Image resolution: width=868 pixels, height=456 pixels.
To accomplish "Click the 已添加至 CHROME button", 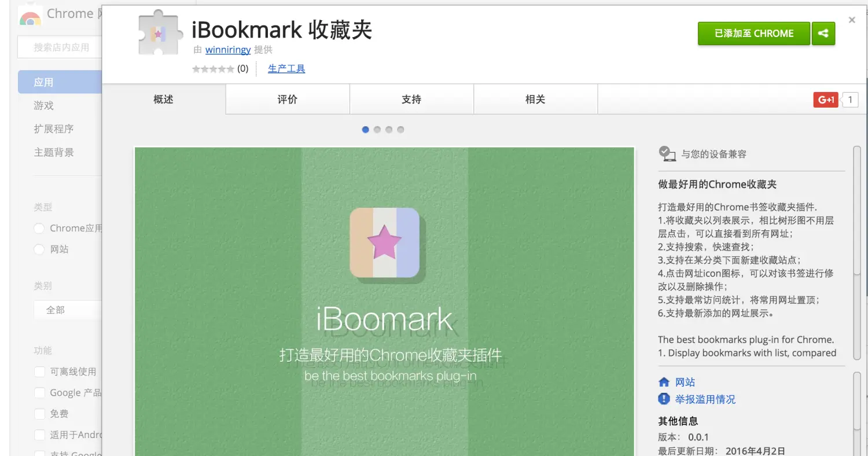I will coord(753,34).
